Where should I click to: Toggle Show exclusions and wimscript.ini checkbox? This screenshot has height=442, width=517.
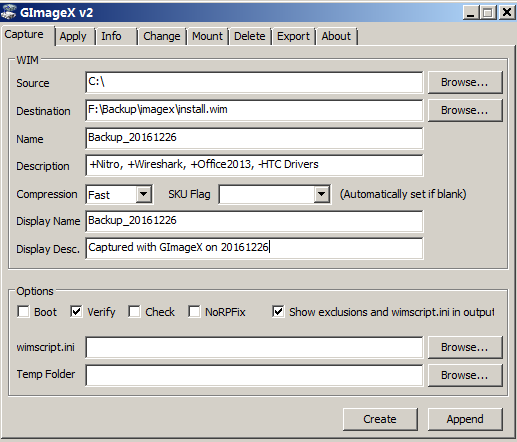[x=278, y=312]
